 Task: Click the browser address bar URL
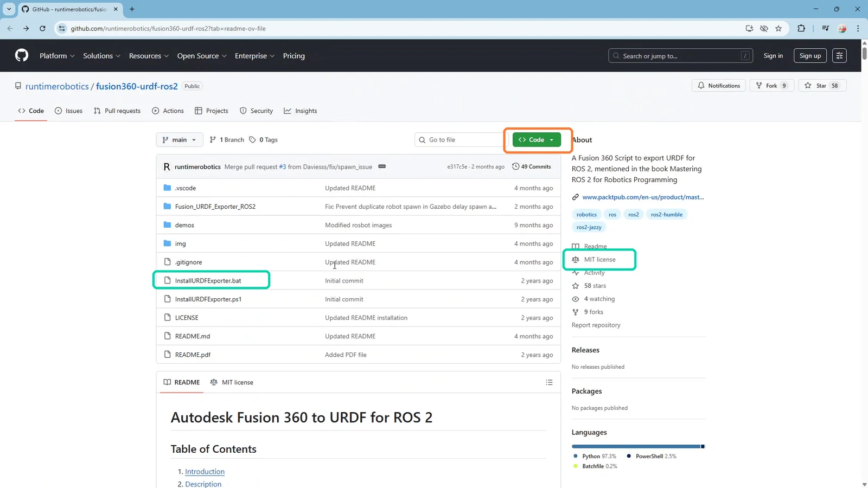pos(168,28)
